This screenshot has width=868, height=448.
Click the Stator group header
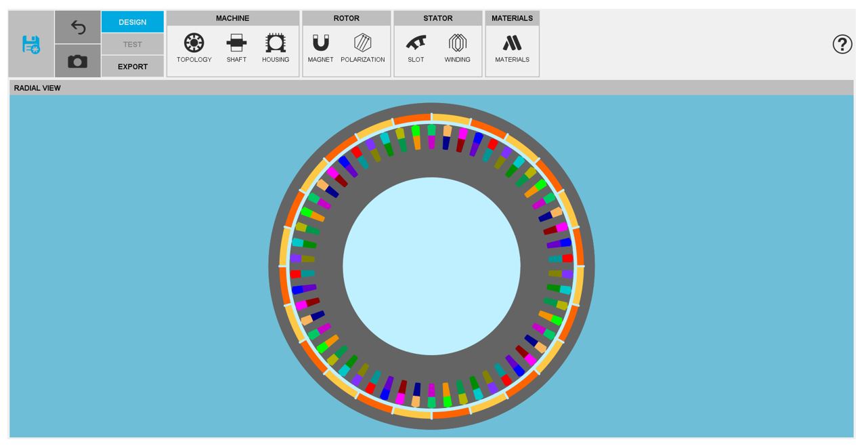pos(438,18)
